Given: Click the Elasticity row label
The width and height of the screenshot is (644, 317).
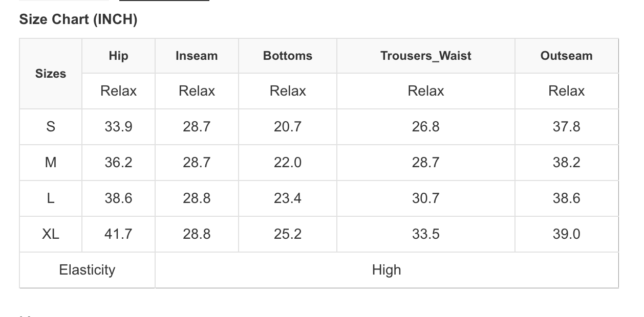Looking at the screenshot, I should tap(87, 270).
